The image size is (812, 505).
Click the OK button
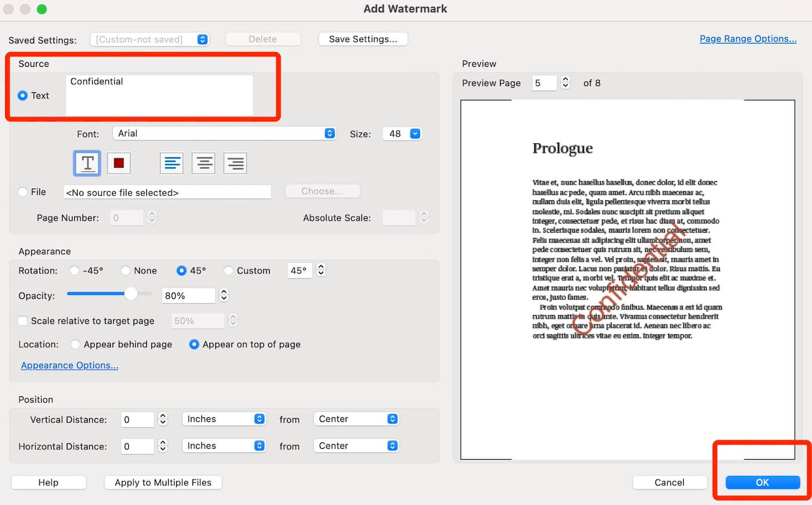pos(762,482)
